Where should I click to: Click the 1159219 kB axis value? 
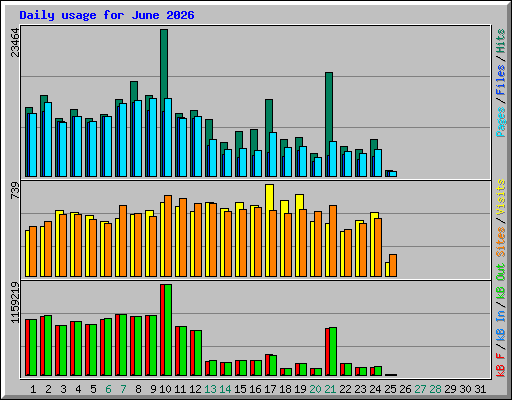click(15, 303)
